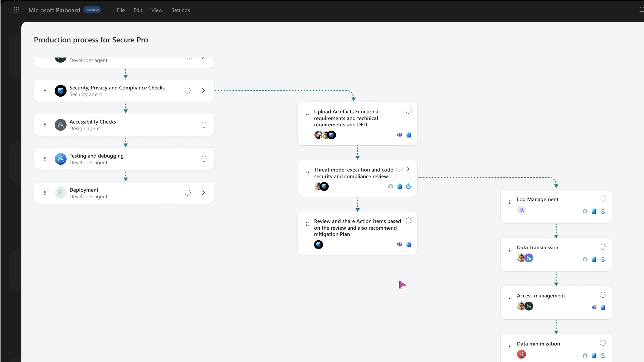Image resolution: width=644 pixels, height=362 pixels.
Task: Click the blue document icon on Upload Artefacts card
Action: tap(409, 135)
